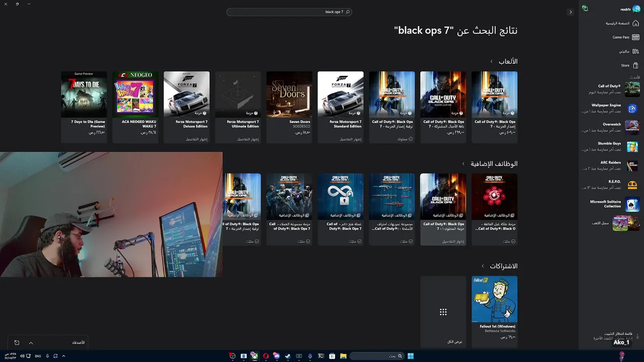Show details for Forza Motorsport 7 Ultimate Edition
Screen dimensions: 644x362
248,139
